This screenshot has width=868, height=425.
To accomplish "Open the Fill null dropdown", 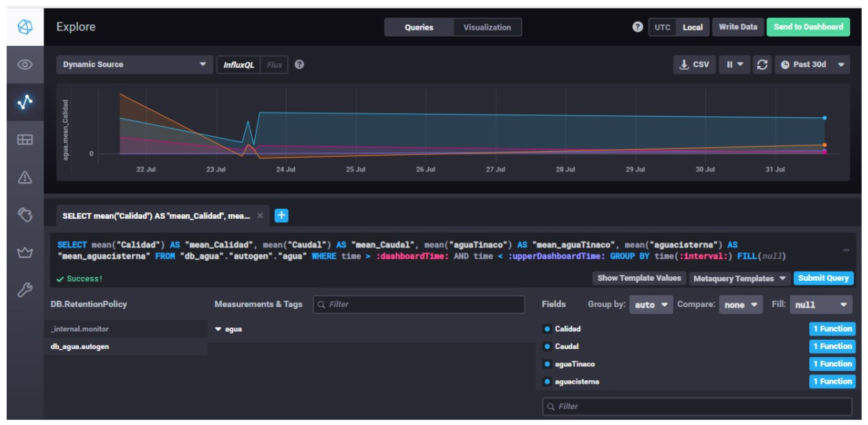I will [821, 305].
